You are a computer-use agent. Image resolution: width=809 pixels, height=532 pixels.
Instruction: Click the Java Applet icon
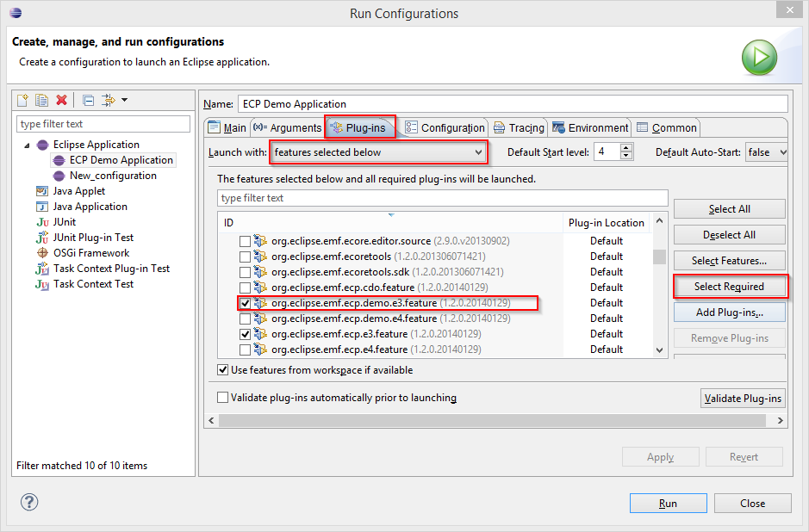(42, 191)
